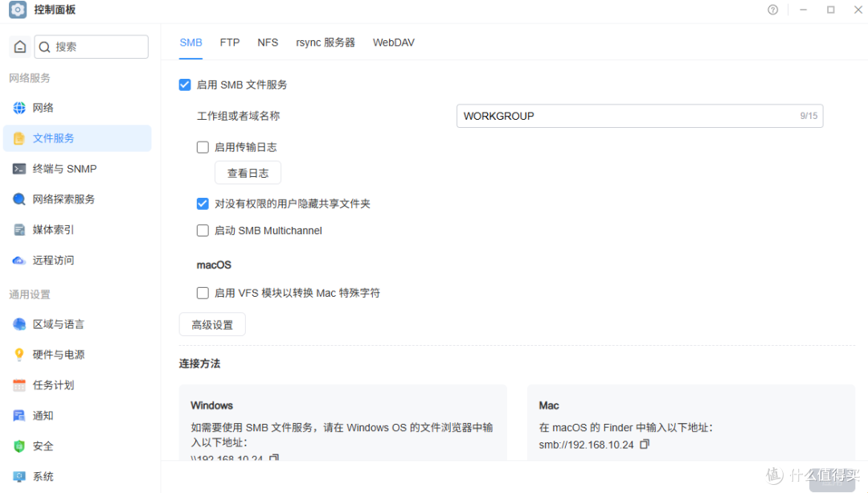Open 终端与 SNMP settings
Image resolution: width=868 pixels, height=493 pixels.
tap(77, 168)
